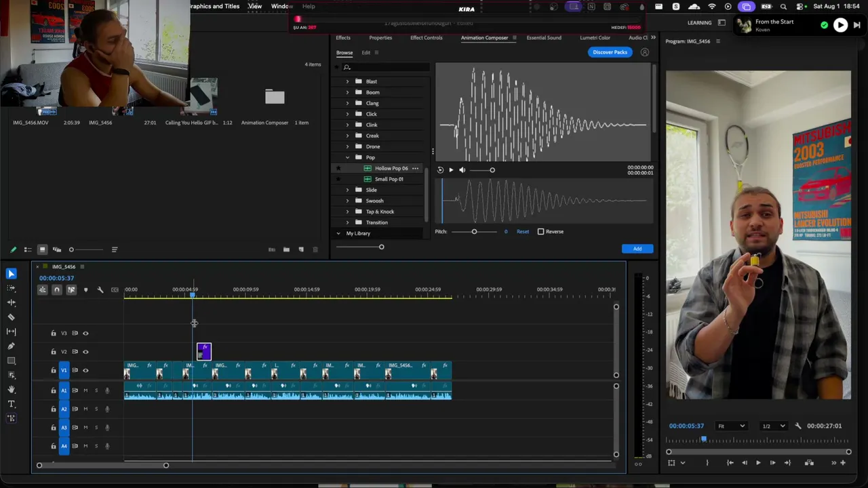868x488 pixels.
Task: Solo audio track A2
Action: (96, 409)
